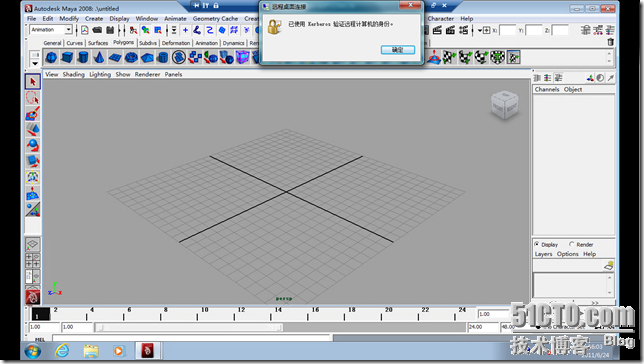The height and width of the screenshot is (364, 644).
Task: Click the polygon torus shelf icon
Action: (x=131, y=58)
